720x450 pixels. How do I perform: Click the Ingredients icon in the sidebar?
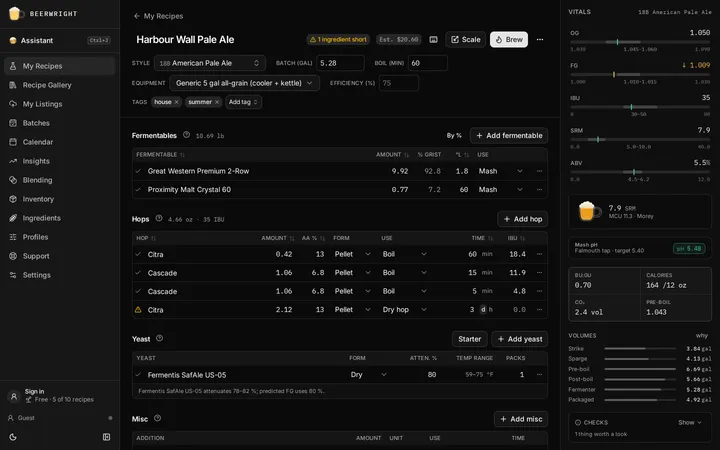[13, 218]
